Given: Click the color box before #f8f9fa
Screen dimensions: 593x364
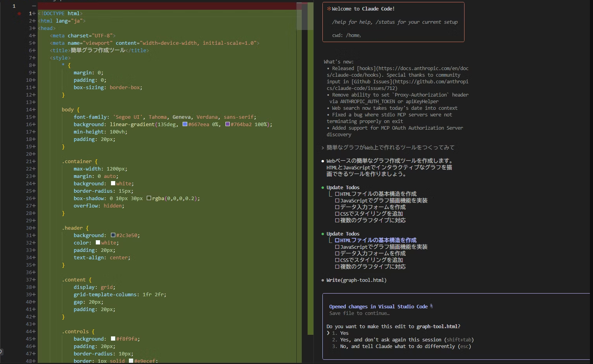Looking at the screenshot, I should coord(113,339).
